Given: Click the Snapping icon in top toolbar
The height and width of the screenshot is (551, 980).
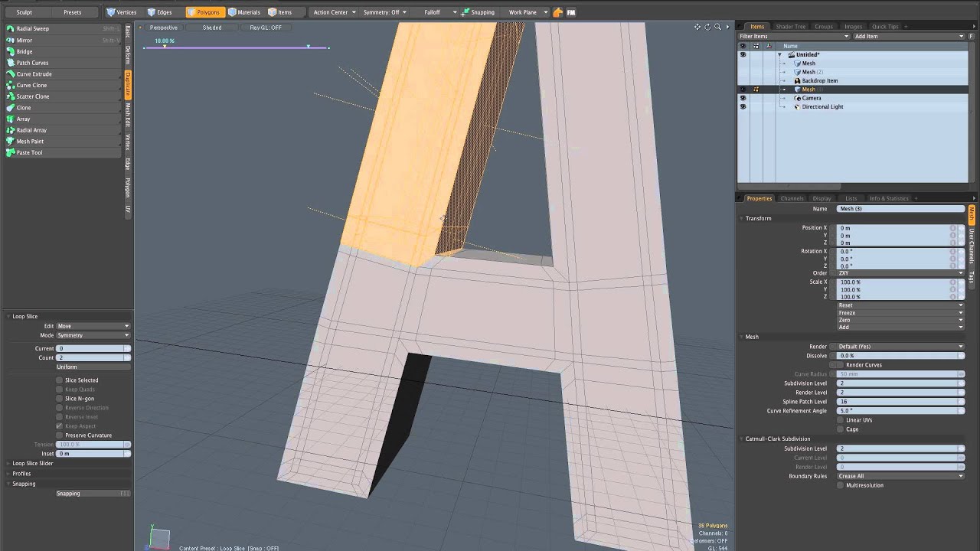Looking at the screenshot, I should click(465, 12).
